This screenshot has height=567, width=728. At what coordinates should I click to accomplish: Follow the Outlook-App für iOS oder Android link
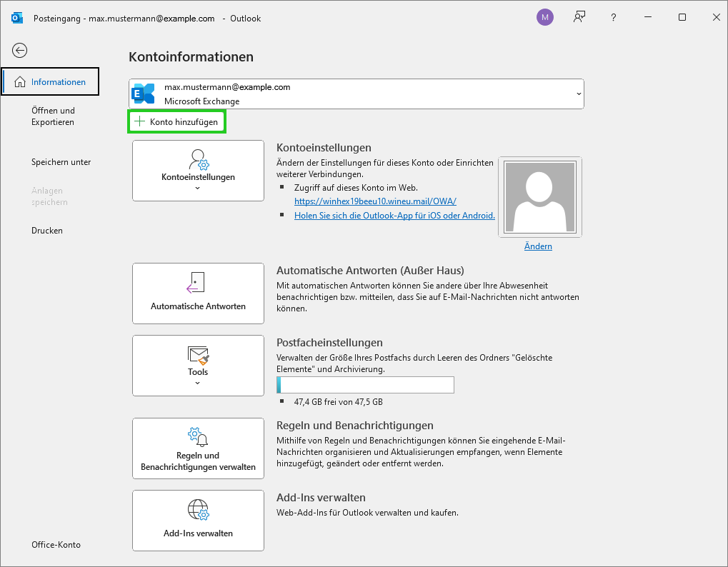click(394, 215)
